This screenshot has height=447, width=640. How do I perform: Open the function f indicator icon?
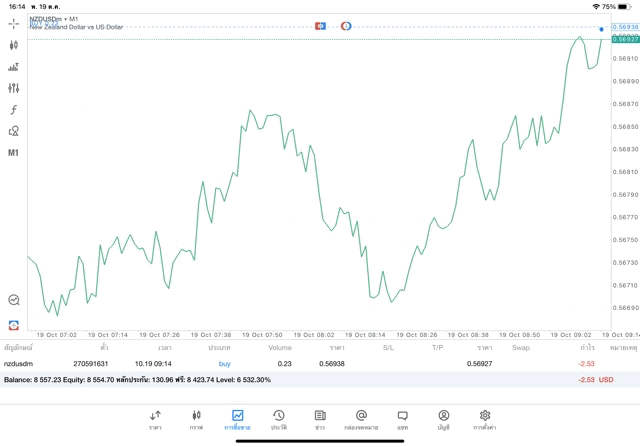pyautogui.click(x=13, y=109)
